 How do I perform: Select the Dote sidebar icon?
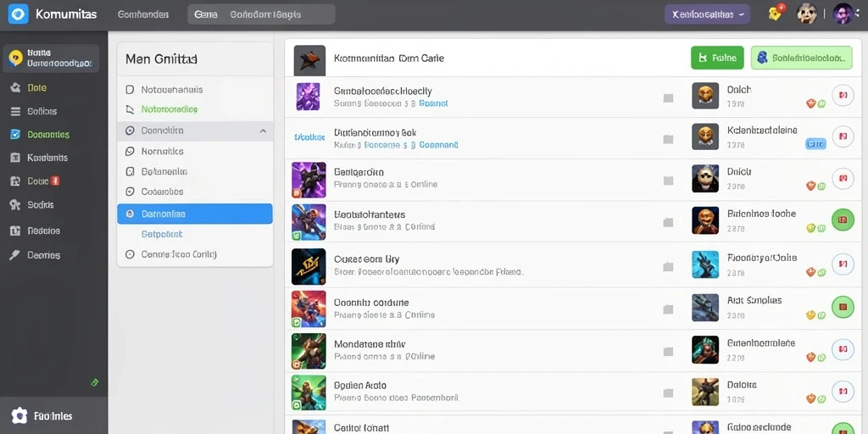[x=15, y=87]
